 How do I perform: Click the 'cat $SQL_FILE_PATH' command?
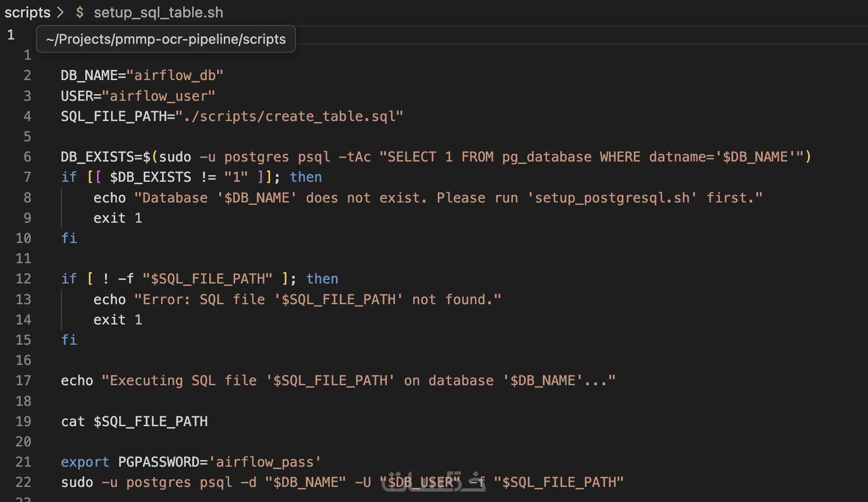tap(134, 421)
